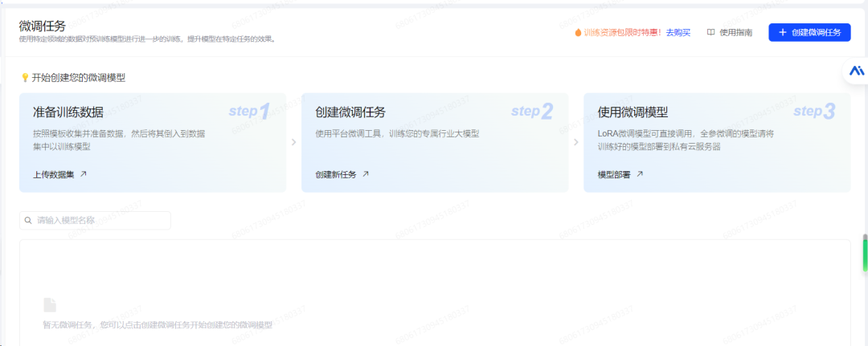Click the 创建微调任务 button
The image size is (868, 346).
(809, 33)
